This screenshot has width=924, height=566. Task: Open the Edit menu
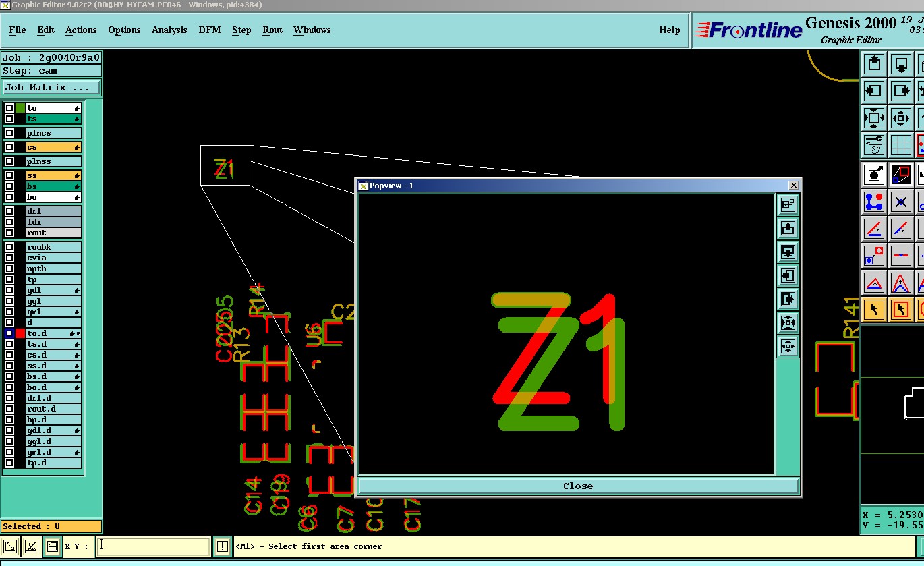(46, 30)
